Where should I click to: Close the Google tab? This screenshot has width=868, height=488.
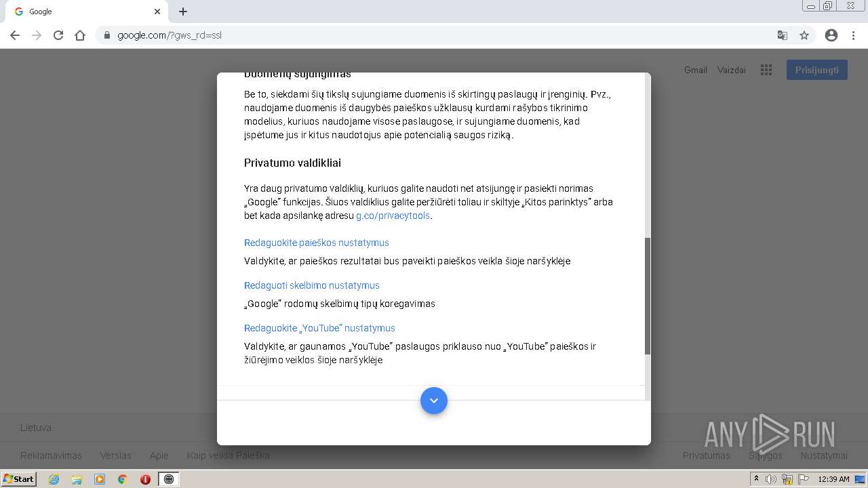pos(157,12)
